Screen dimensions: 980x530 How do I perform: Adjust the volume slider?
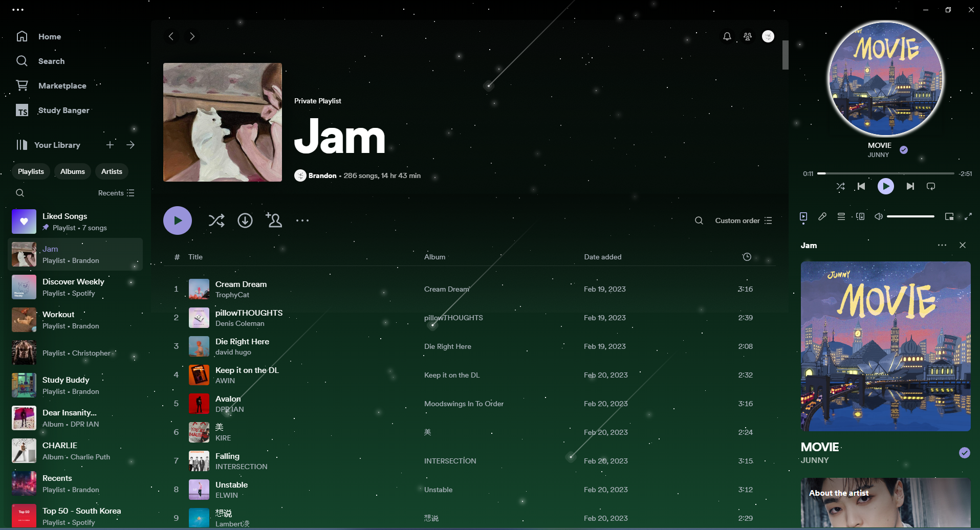tap(910, 216)
